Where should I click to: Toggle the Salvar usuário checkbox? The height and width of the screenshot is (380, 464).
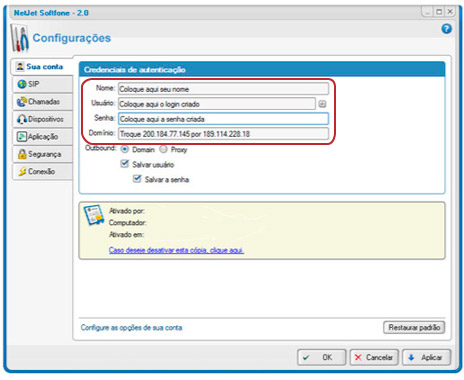pos(124,164)
